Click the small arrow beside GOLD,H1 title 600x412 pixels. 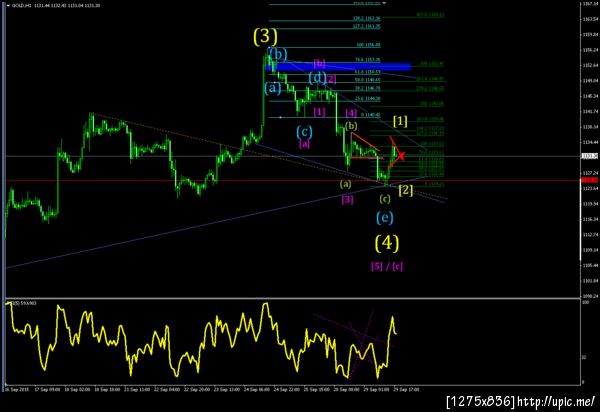pyautogui.click(x=8, y=6)
